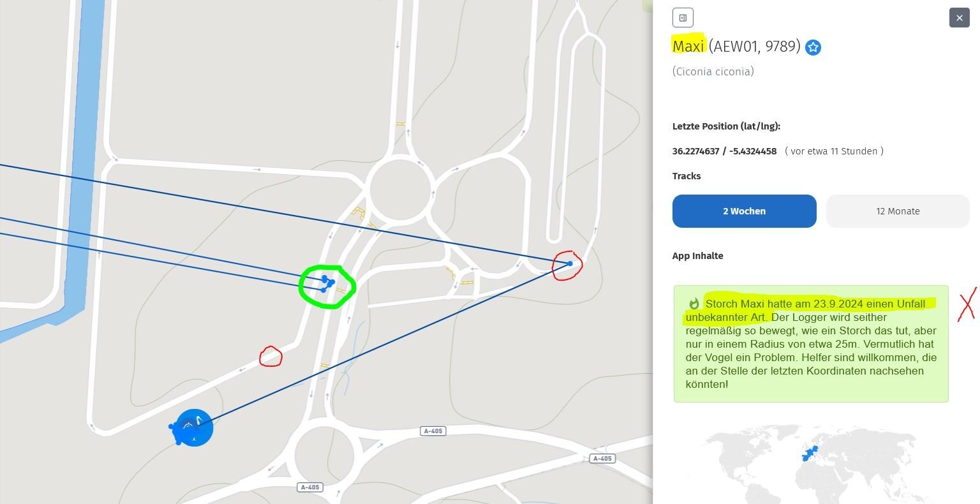Click the large blue stork position marker
Screen dimensions: 980x504
click(x=193, y=427)
